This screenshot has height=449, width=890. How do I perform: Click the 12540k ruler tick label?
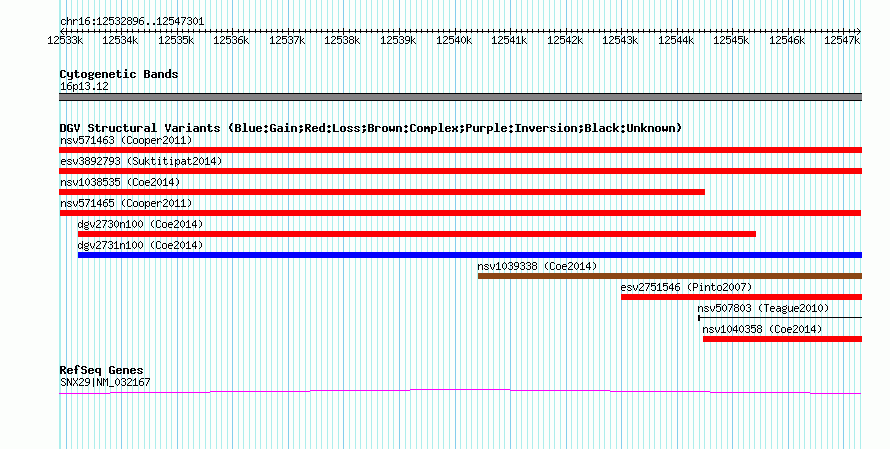[454, 41]
